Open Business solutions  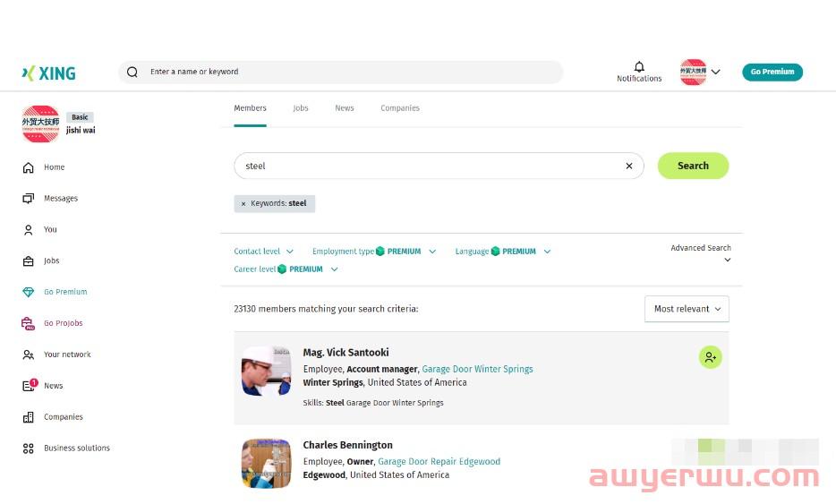coord(77,448)
